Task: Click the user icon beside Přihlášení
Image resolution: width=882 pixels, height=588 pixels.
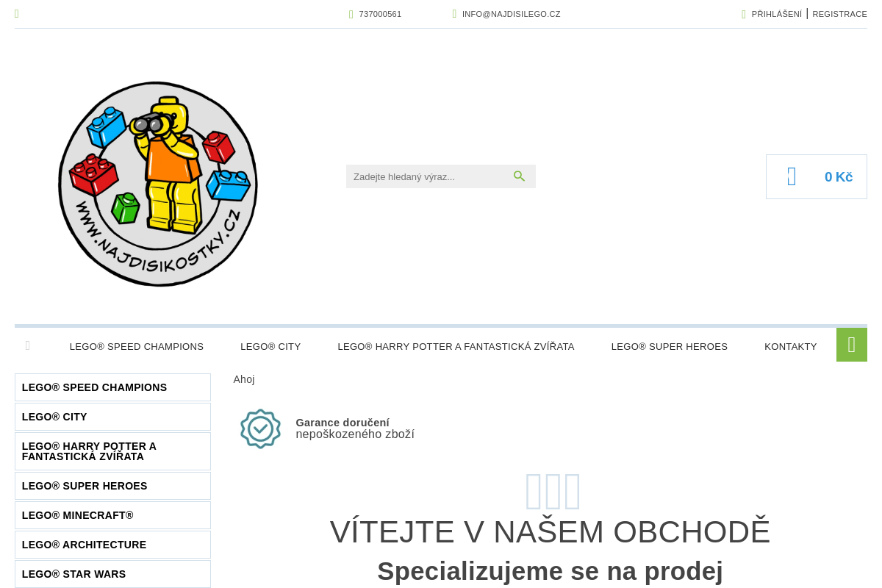Action: point(744,14)
